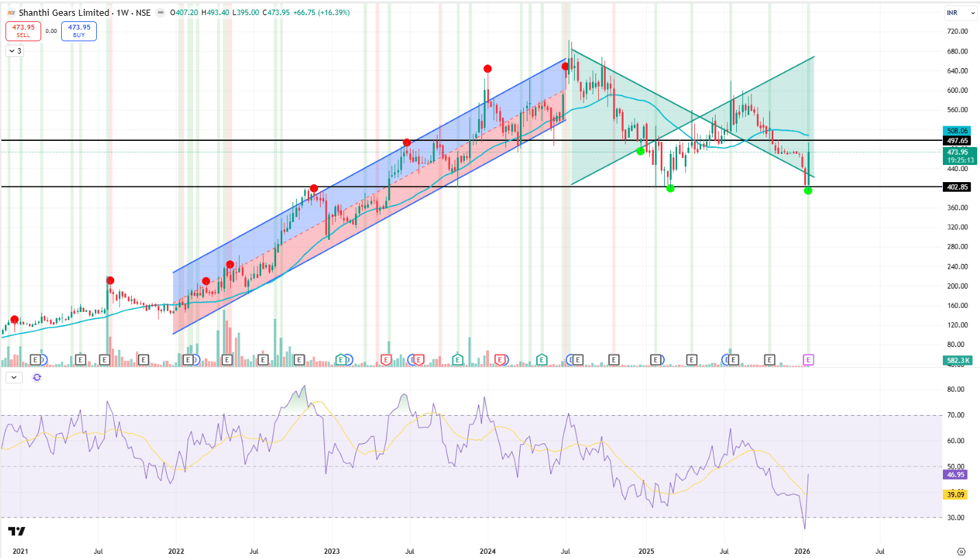This screenshot has height=558, width=980.
Task: Click green earnings marker in mid 2024
Action: point(542,359)
